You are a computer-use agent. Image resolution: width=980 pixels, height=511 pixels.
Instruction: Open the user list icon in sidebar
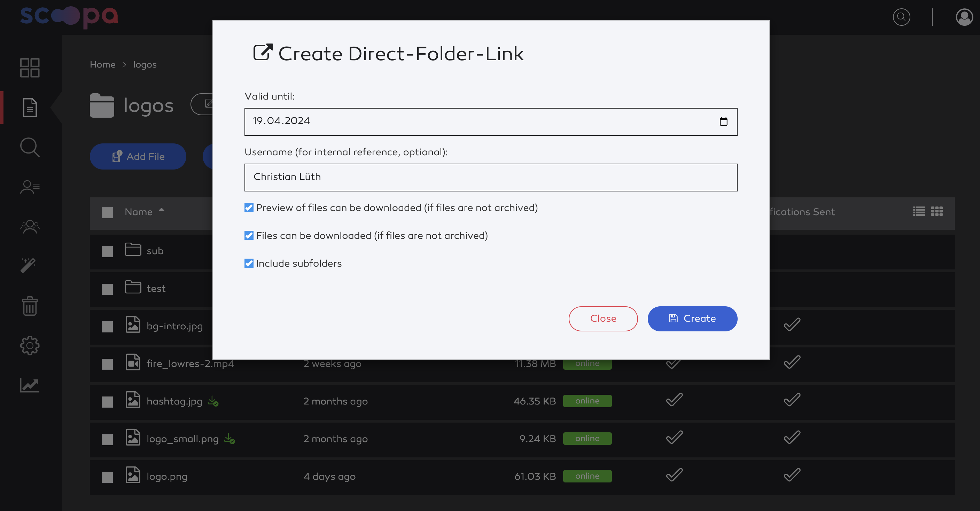[30, 187]
